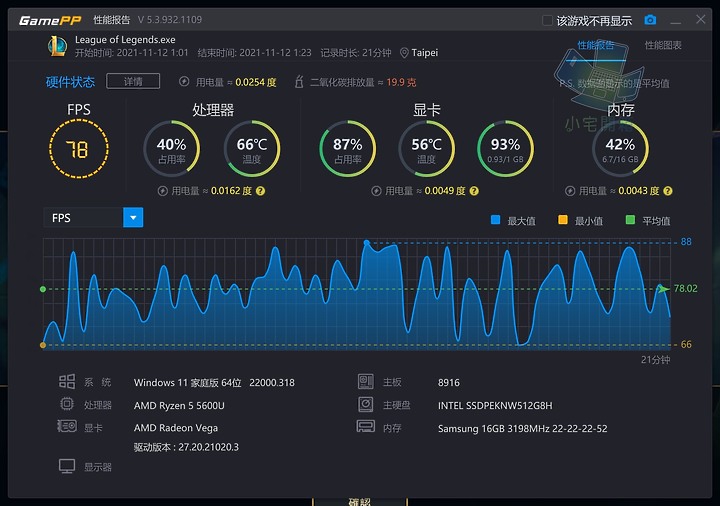Click the graphics card power lightning icon
The width and height of the screenshot is (720, 506).
click(x=376, y=191)
